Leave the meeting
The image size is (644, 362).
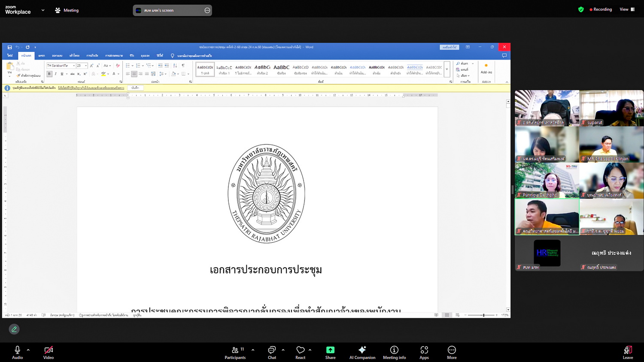coord(628,352)
